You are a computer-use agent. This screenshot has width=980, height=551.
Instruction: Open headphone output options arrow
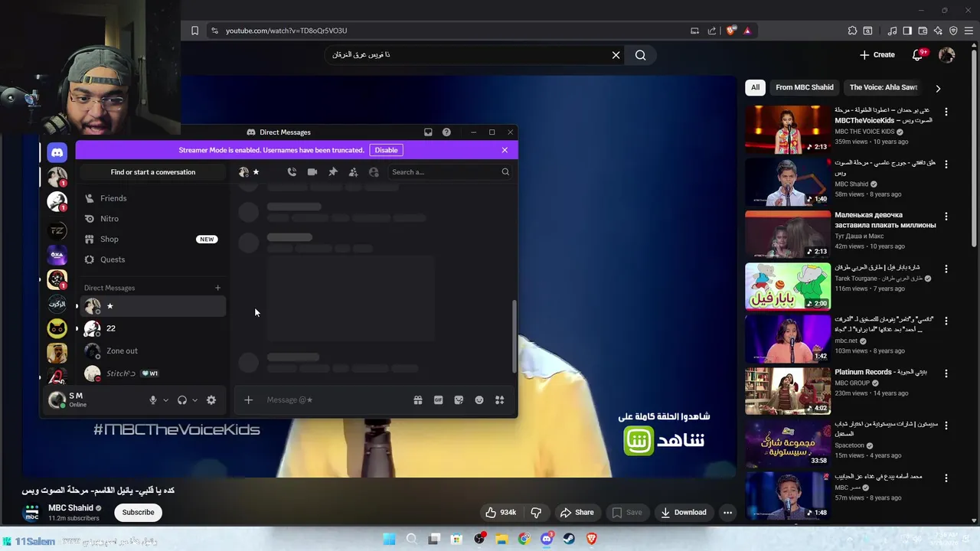[194, 399]
